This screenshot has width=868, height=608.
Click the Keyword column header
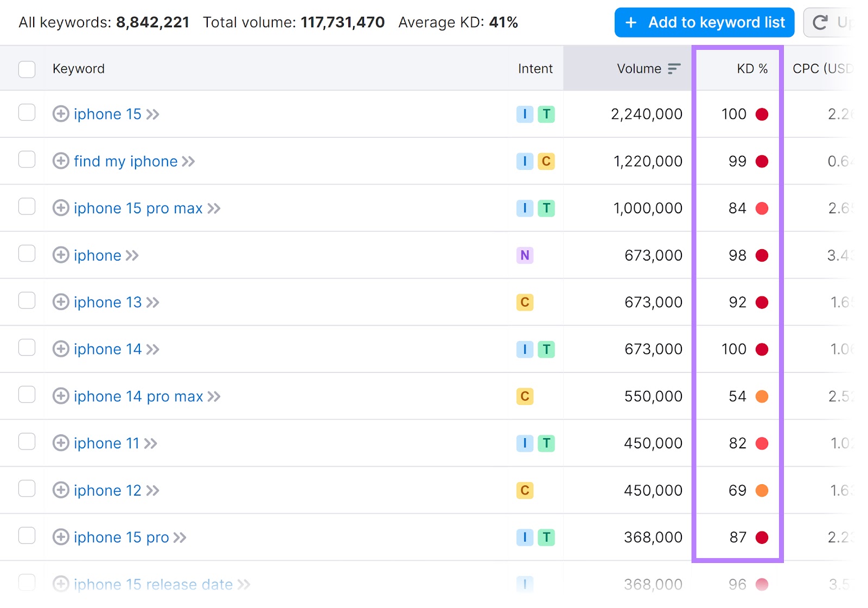[78, 68]
